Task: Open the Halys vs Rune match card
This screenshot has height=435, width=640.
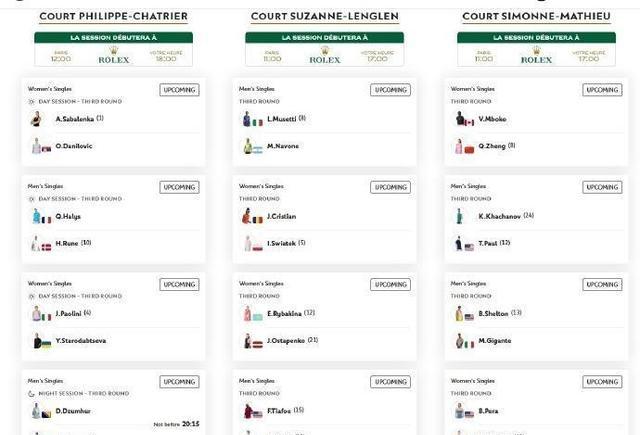Action: 113,219
